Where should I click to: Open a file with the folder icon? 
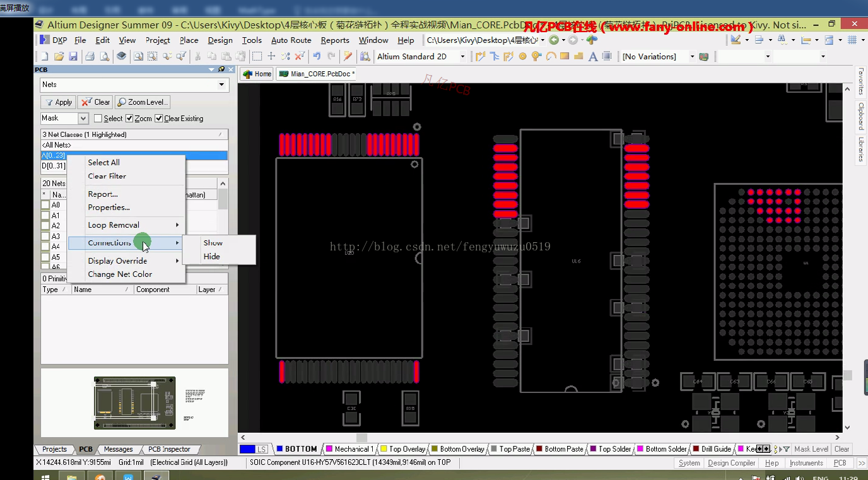pos(59,56)
